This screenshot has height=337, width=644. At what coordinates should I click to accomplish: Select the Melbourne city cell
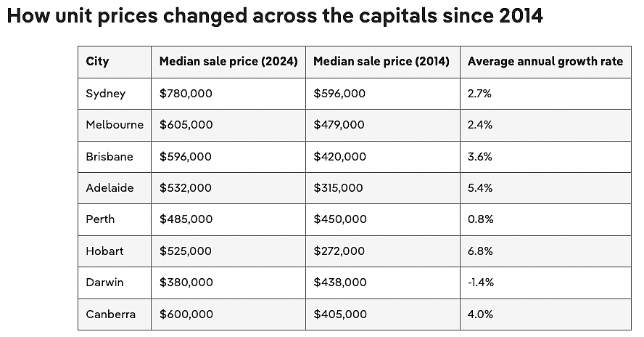(115, 125)
